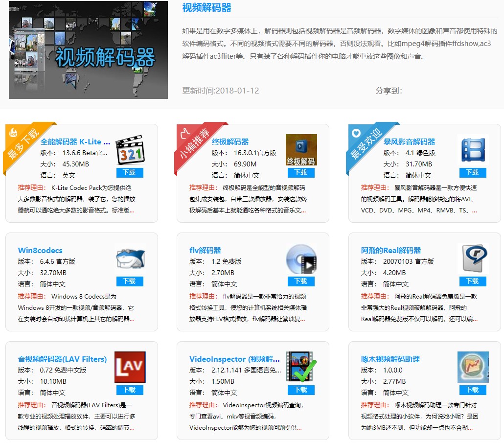Download 啄木视频解码助理 with 下载 button
Screen dimensions: 504x443
click(x=473, y=390)
